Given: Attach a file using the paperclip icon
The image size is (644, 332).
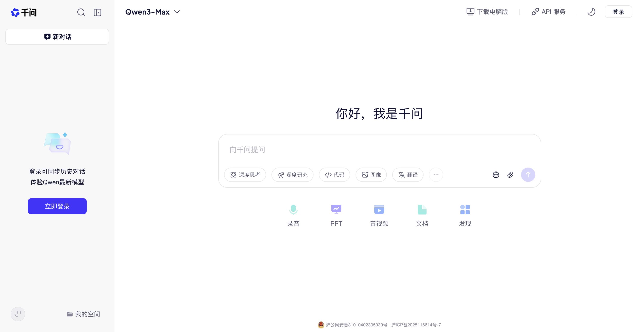Looking at the screenshot, I should [x=511, y=175].
